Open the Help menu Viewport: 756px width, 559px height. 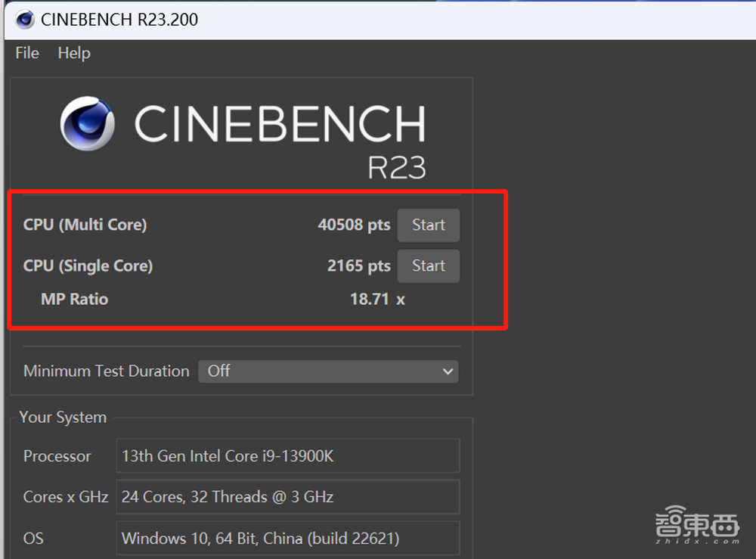point(74,53)
